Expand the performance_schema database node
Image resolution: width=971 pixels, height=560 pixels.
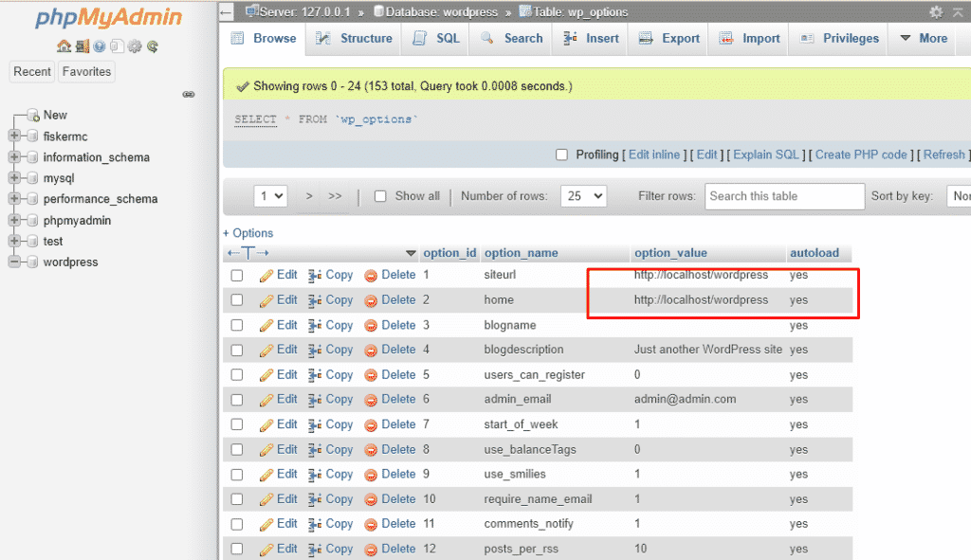13,199
